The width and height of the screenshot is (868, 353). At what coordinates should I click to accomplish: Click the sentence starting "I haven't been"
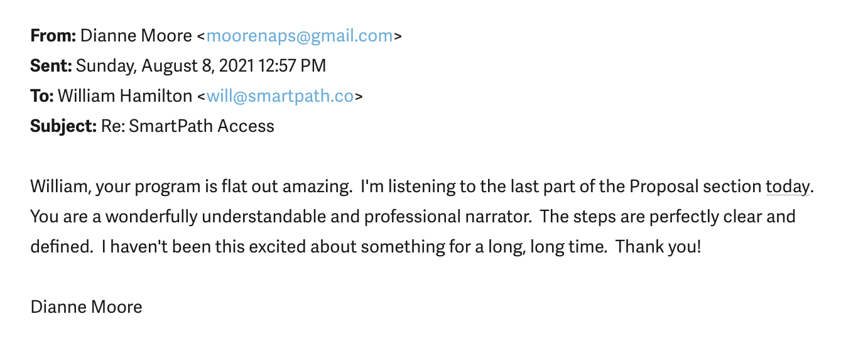[x=354, y=247]
